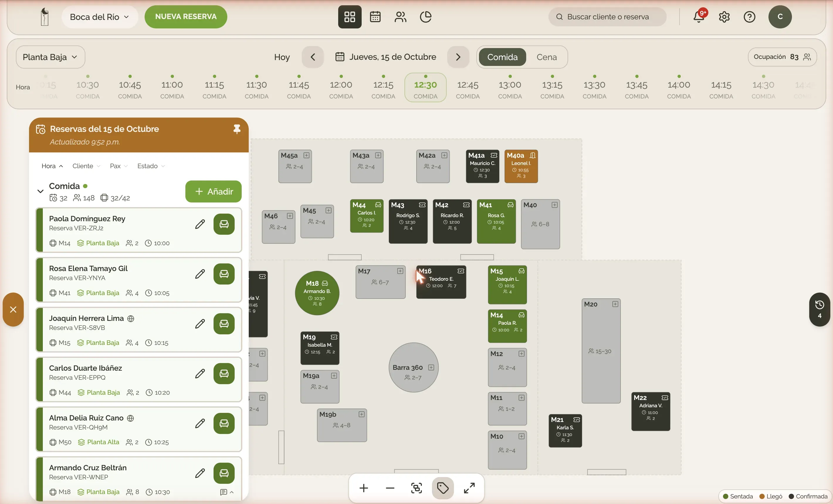This screenshot has width=833, height=504.
Task: Open history panel showing 4
Action: click(820, 309)
